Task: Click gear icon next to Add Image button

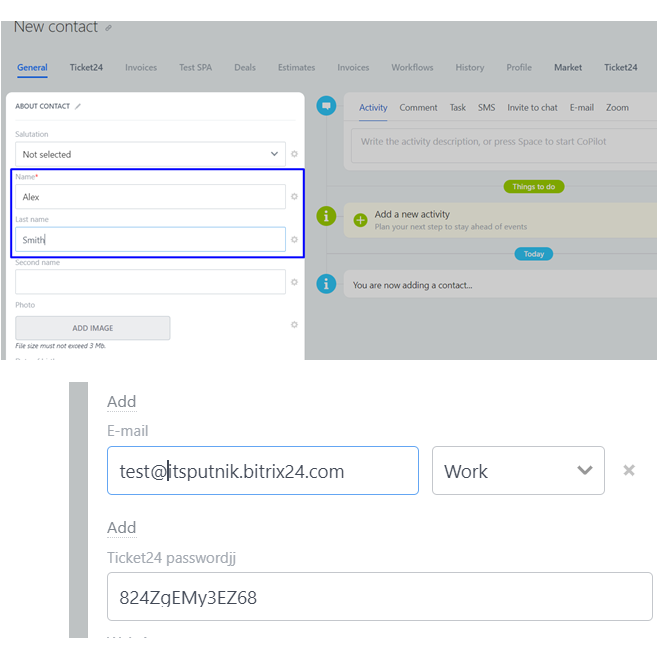Action: click(294, 325)
